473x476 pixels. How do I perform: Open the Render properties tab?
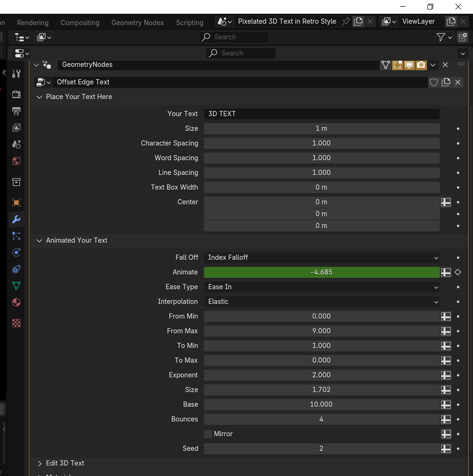pos(17,94)
